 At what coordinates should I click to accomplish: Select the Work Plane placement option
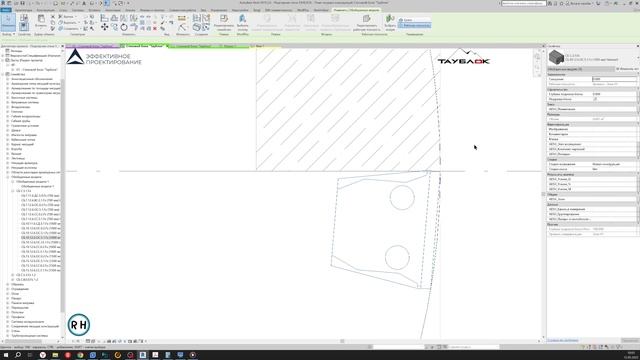click(414, 25)
